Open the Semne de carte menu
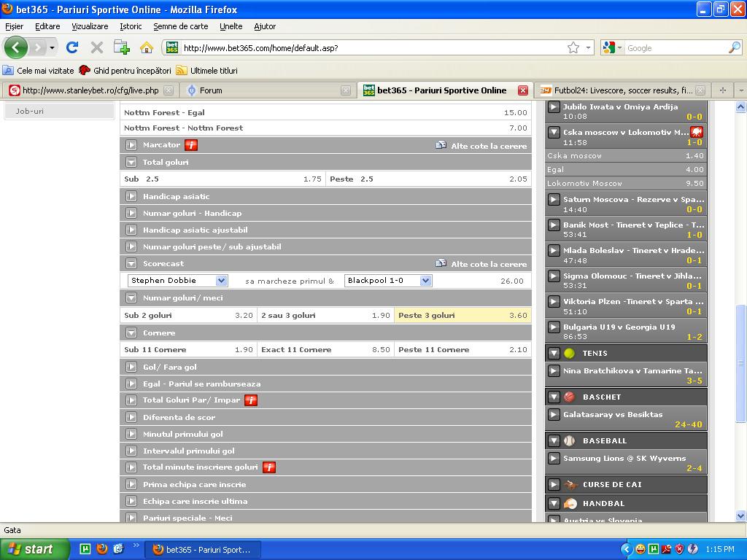Image resolution: width=747 pixels, height=560 pixels. (181, 27)
